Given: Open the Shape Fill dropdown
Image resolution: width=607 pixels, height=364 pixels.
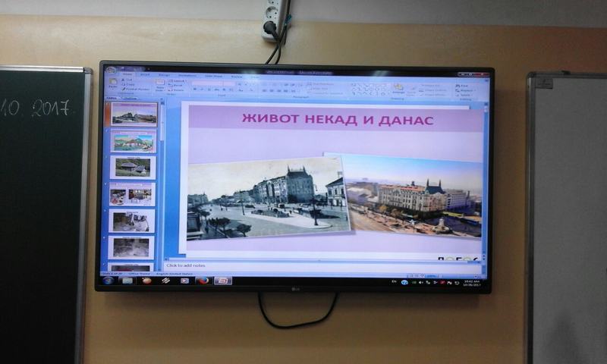Looking at the screenshot, I should (431, 86).
